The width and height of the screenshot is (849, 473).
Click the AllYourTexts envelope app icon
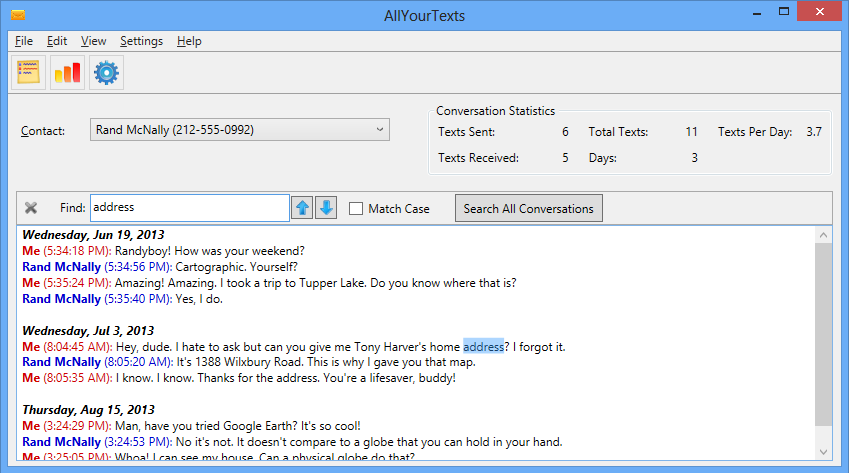click(x=18, y=15)
